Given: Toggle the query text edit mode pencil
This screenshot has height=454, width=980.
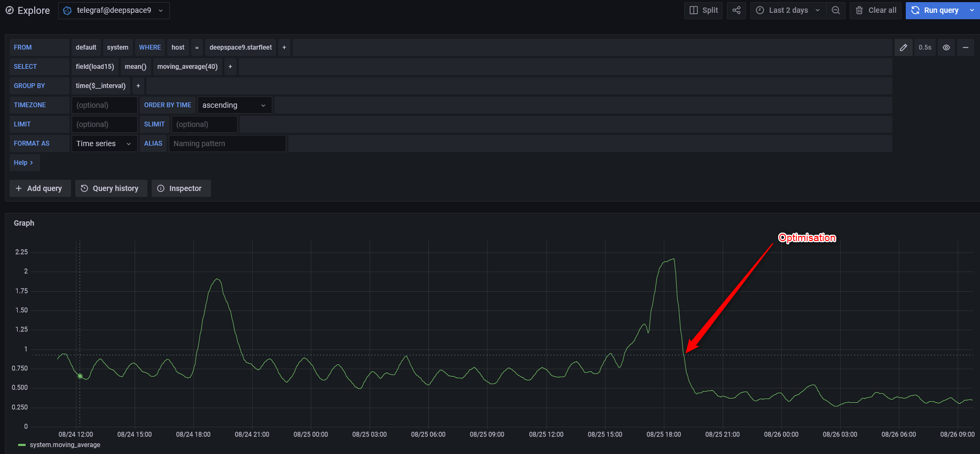Looking at the screenshot, I should pos(903,47).
